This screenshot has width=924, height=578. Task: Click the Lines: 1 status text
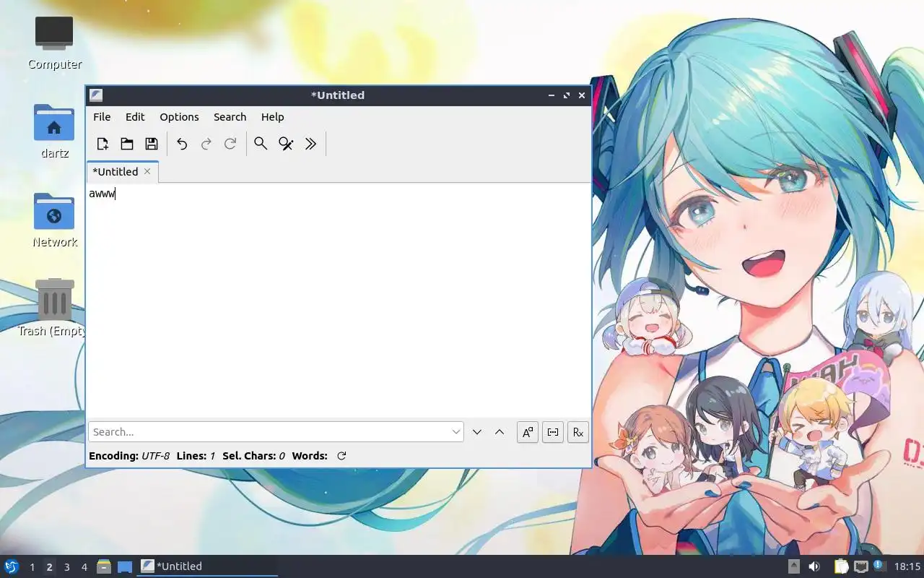tap(196, 456)
